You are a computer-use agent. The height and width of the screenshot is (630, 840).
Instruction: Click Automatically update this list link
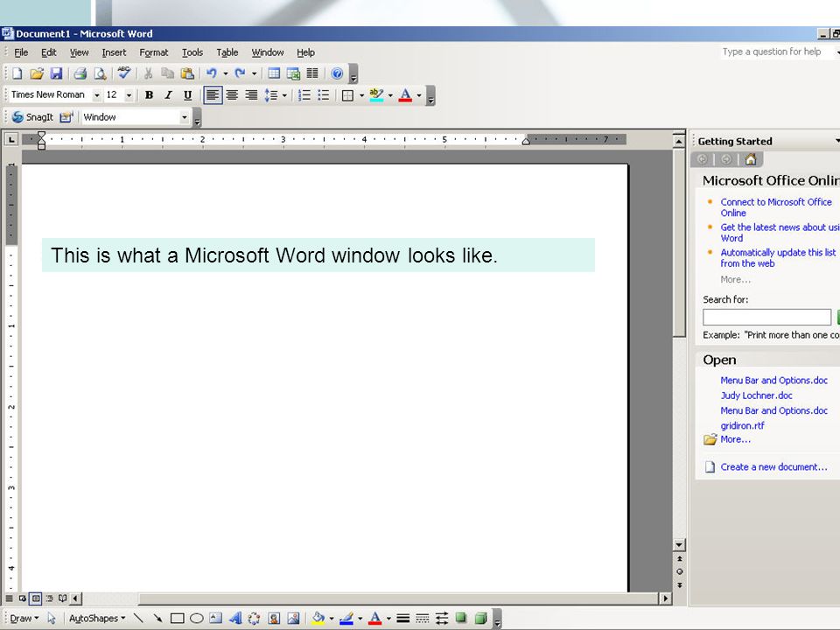click(778, 257)
